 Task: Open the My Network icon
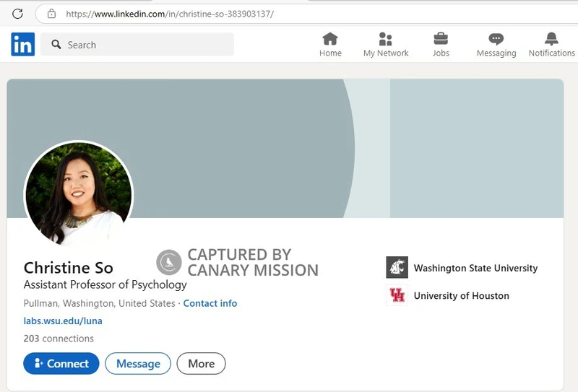coord(386,39)
